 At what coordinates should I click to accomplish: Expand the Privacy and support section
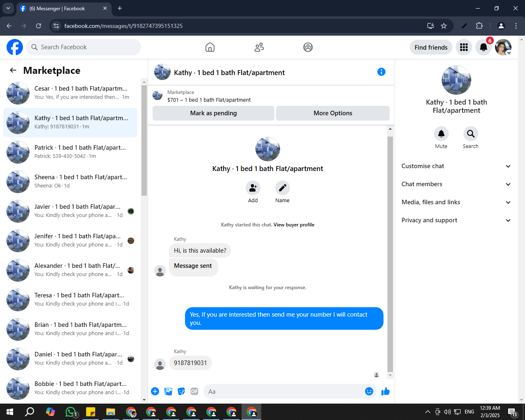coord(456,220)
